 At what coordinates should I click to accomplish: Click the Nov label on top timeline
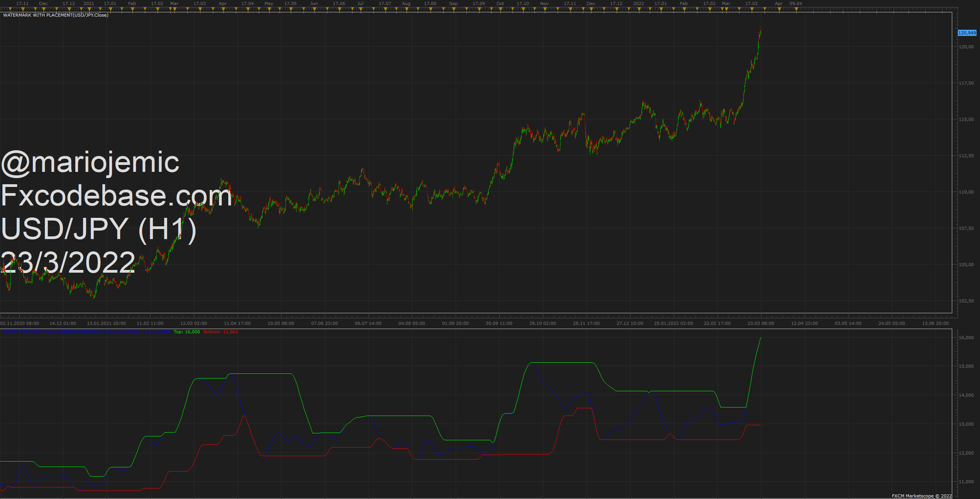tap(544, 3)
